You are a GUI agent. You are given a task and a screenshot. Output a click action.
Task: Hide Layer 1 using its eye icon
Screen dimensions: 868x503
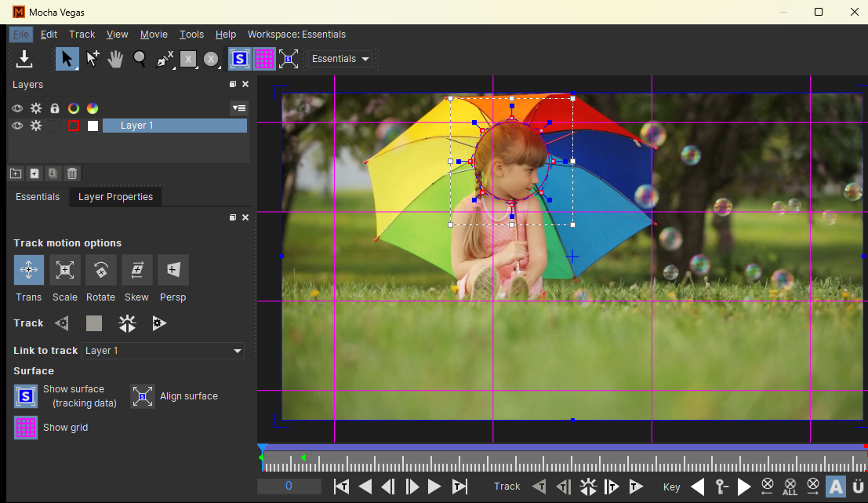(x=17, y=126)
